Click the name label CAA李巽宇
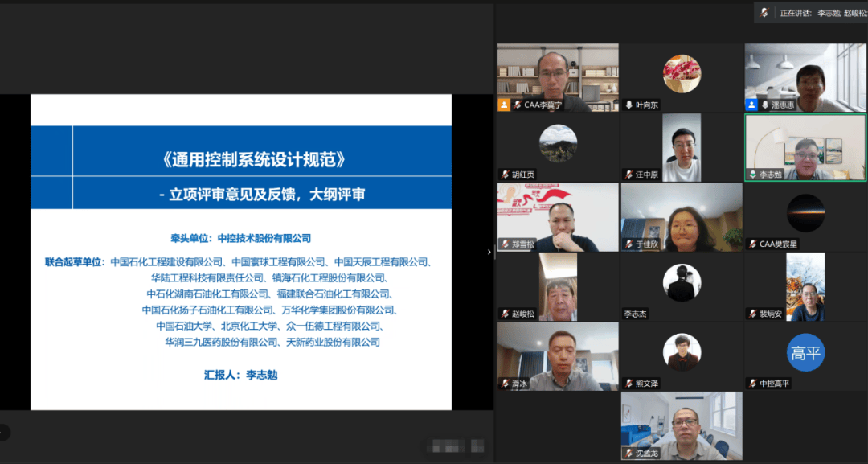This screenshot has height=464, width=868. click(x=542, y=105)
